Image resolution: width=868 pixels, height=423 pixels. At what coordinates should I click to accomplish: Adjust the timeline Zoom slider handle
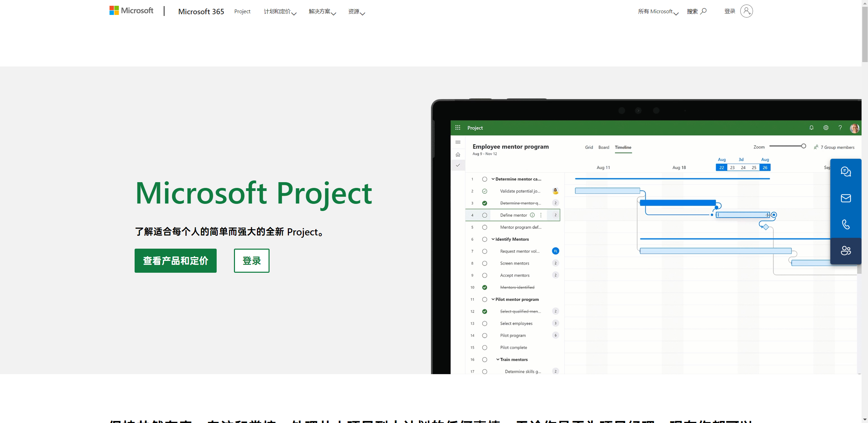point(804,146)
